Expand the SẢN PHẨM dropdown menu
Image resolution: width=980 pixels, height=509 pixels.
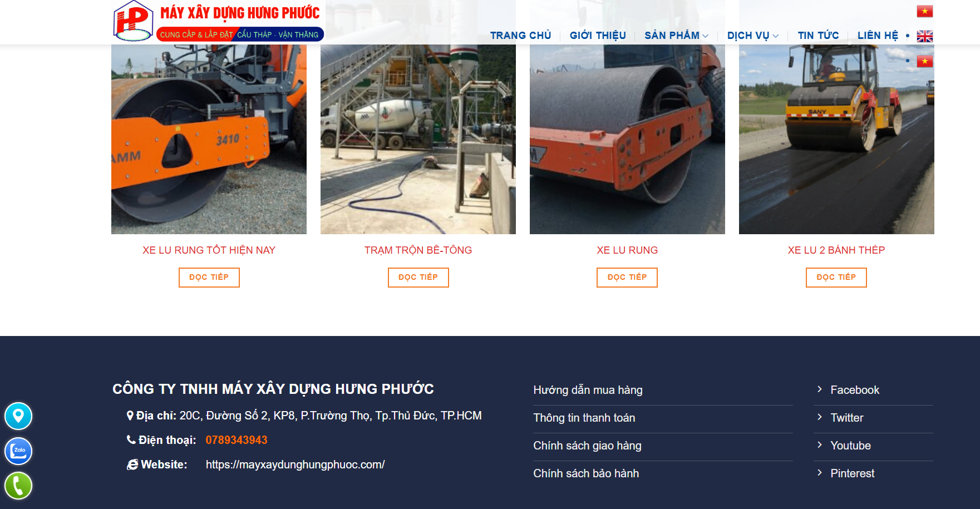coord(676,36)
